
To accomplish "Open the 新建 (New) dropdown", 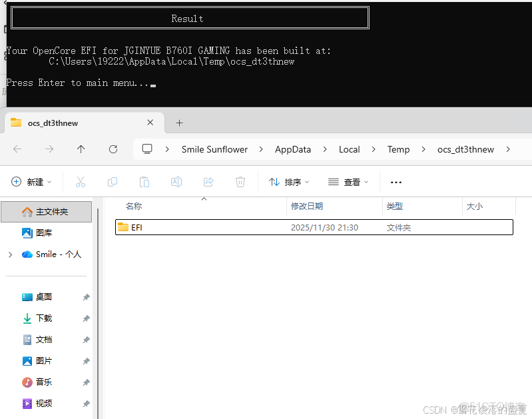I will tap(31, 182).
